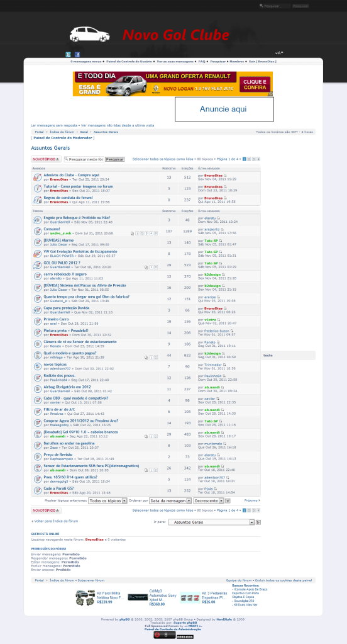
Task: Click the white car logo
Action: 89,35
